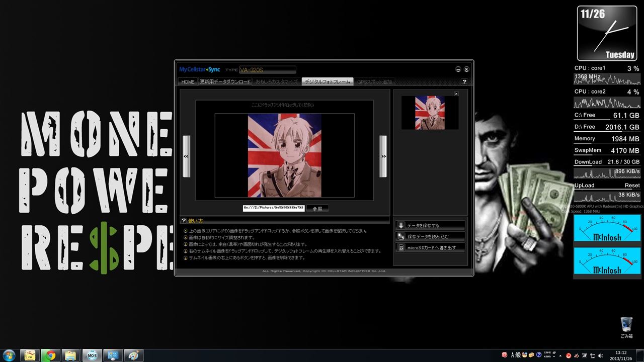The image size is (644, 362).
Task: Click the D:\ Free 2016.1 GB reading
Action: [x=607, y=127]
